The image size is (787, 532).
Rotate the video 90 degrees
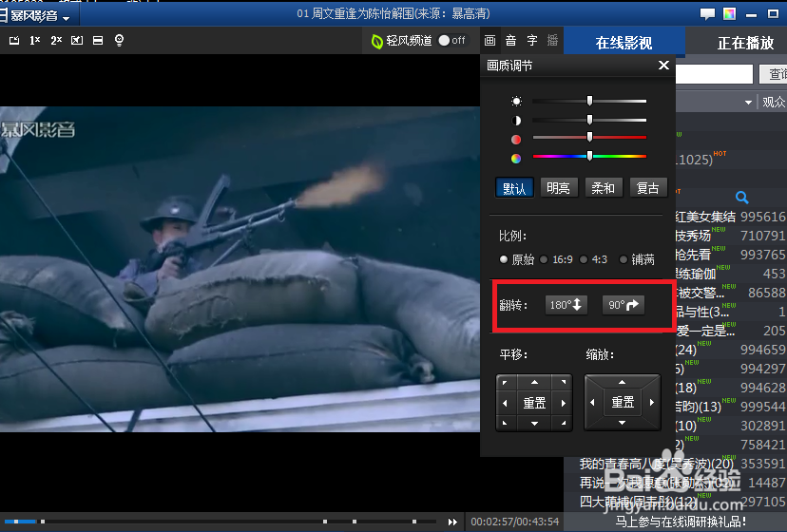(624, 305)
